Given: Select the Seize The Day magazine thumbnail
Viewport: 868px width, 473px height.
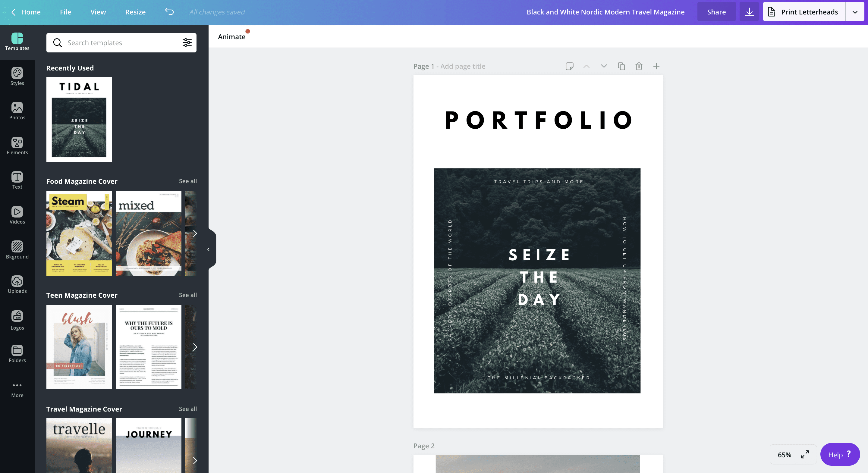Looking at the screenshot, I should point(79,119).
